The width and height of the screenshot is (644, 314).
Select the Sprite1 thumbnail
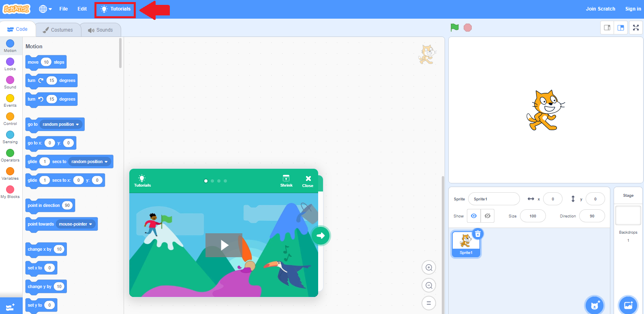(x=466, y=244)
